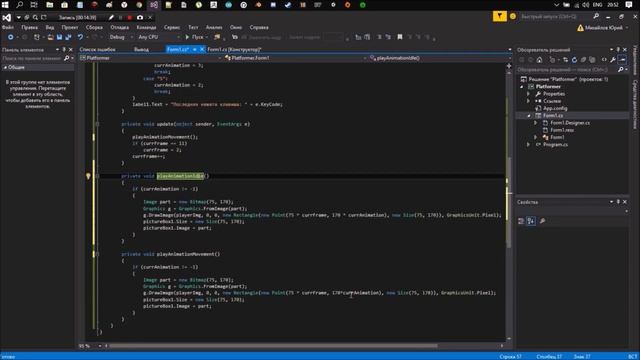
Task: Click the Home icon in Solution Explorer toolbar
Action: pyautogui.click(x=539, y=60)
